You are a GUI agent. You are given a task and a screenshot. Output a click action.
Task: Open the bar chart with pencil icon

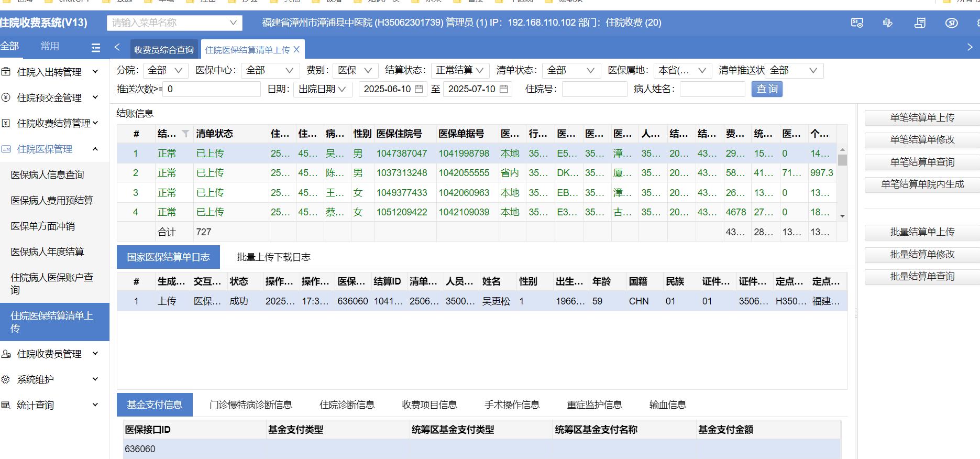click(x=888, y=23)
